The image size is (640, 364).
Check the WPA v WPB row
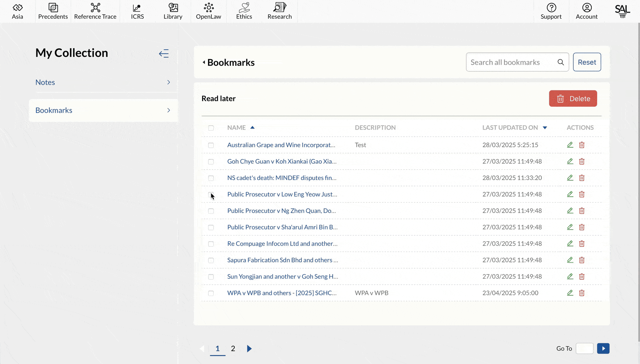[211, 293]
